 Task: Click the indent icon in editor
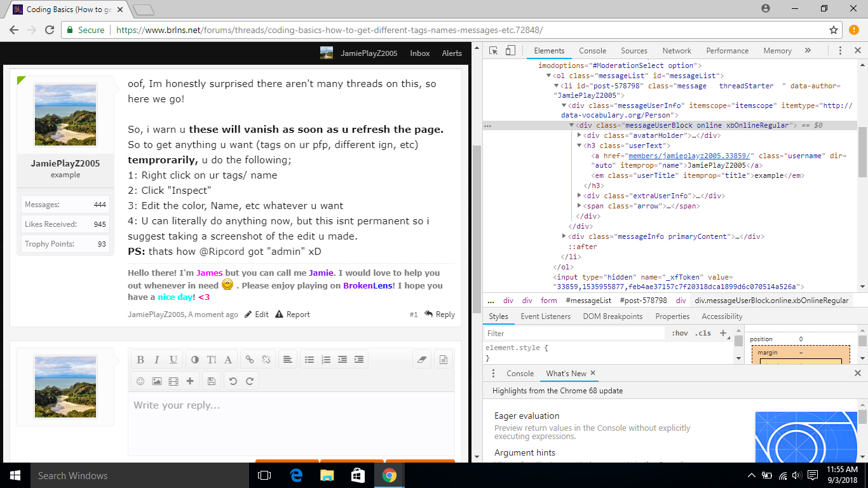tap(359, 360)
